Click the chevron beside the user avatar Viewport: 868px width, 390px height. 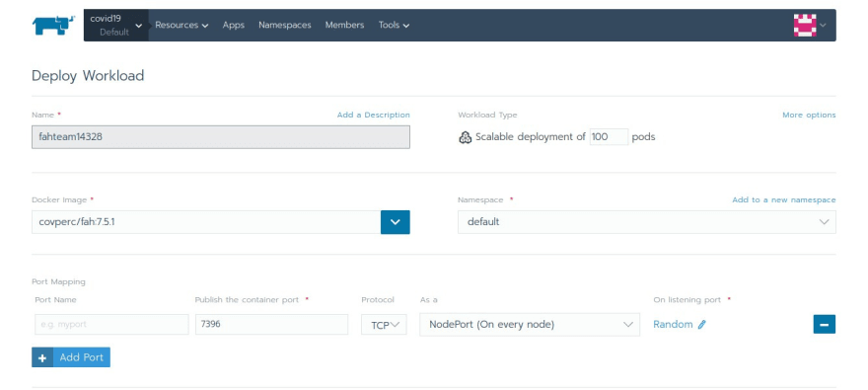[824, 25]
